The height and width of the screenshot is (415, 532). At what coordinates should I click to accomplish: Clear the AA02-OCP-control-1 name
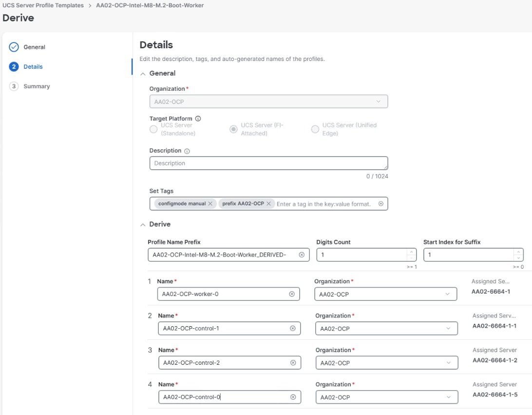tap(293, 328)
